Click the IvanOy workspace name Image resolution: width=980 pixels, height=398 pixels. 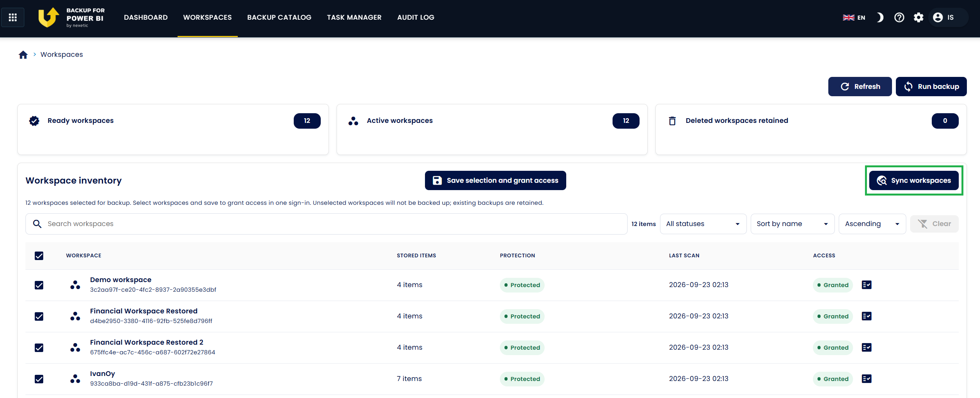click(102, 374)
